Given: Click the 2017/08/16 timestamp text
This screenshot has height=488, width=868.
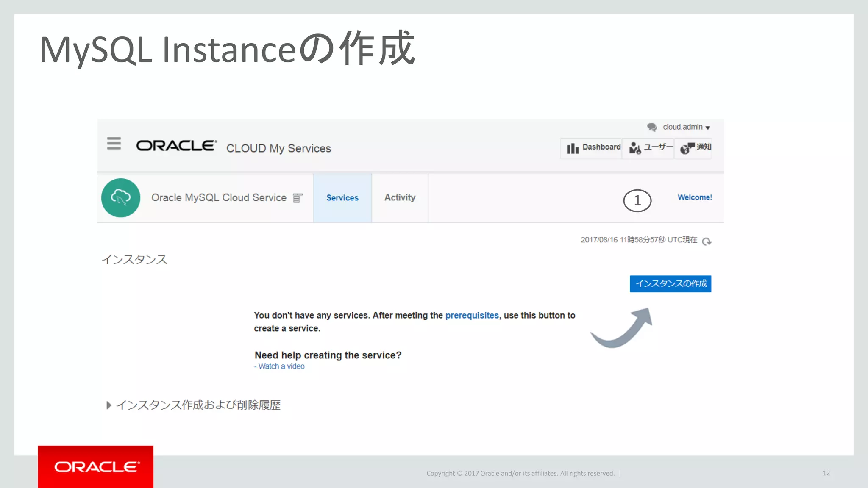Looking at the screenshot, I should [639, 240].
